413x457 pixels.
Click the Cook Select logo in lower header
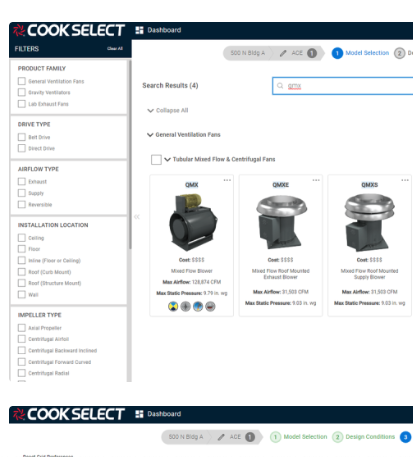coord(69,414)
